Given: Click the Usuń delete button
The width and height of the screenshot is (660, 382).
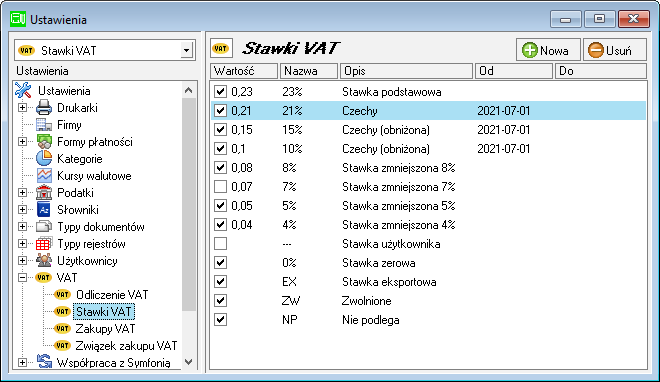Looking at the screenshot, I should click(615, 50).
